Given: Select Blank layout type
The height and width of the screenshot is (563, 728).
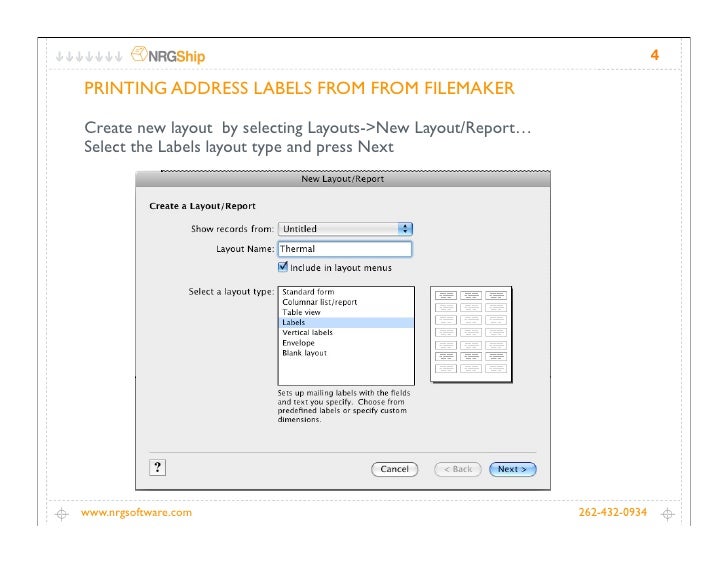Looking at the screenshot, I should pos(345,353).
